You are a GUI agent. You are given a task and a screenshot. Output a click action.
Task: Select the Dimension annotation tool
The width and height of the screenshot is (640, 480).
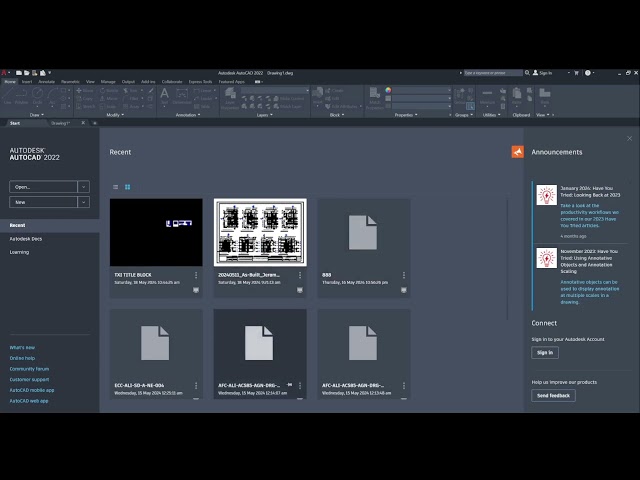182,96
